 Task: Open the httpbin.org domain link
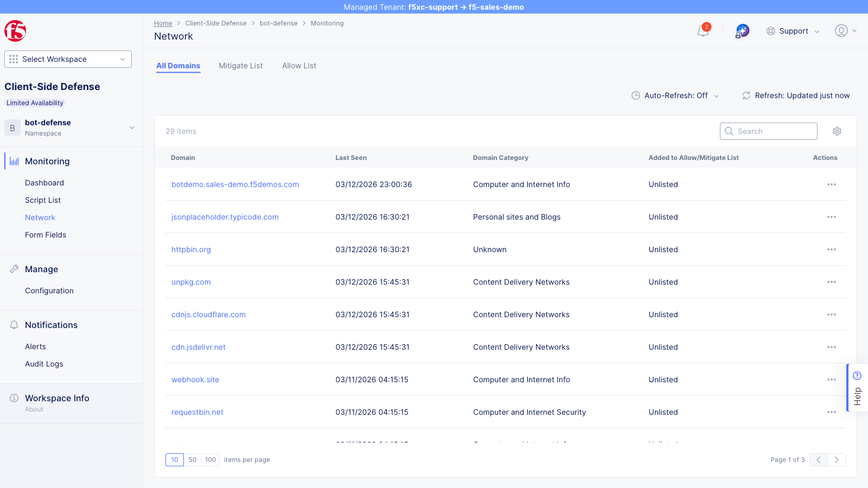(191, 249)
